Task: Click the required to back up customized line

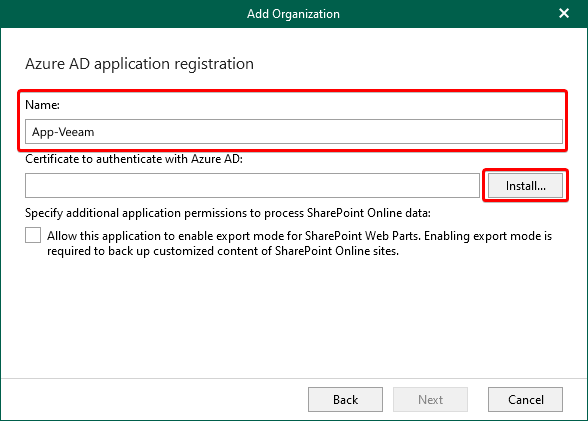Action: click(223, 251)
